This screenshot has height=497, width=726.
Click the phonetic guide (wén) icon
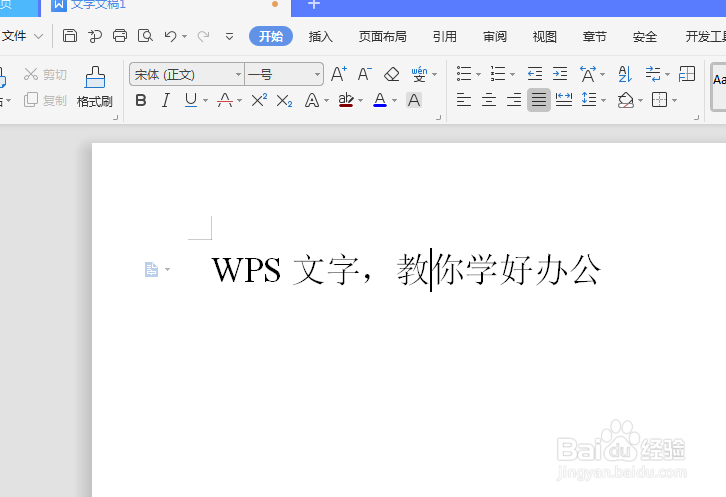[x=419, y=74]
